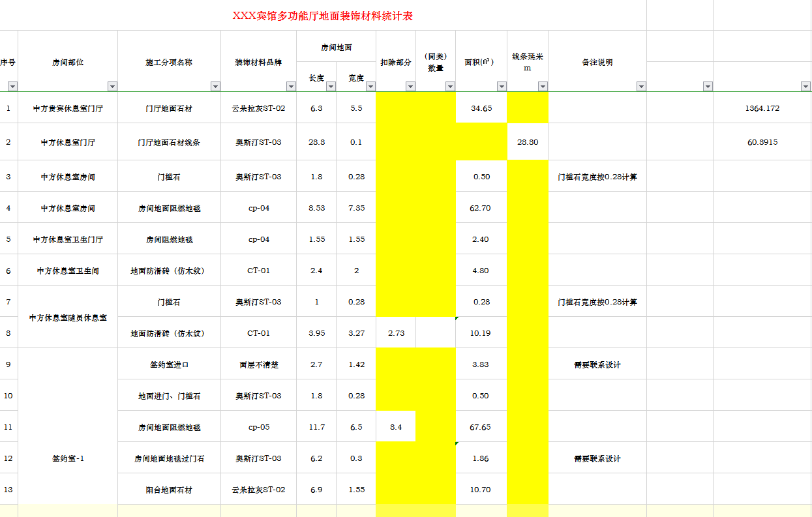812x517 pixels.
Task: Open the 面积 column filter arrow
Action: pyautogui.click(x=501, y=85)
